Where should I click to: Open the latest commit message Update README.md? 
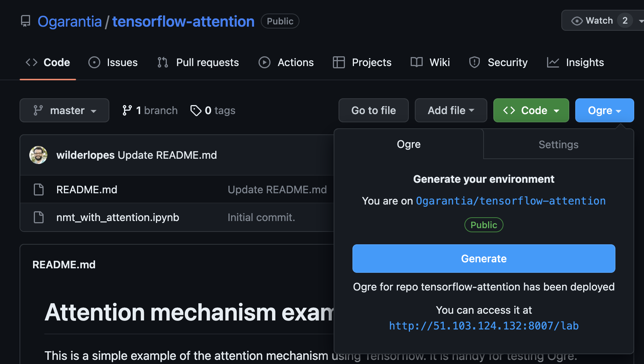coord(167,155)
